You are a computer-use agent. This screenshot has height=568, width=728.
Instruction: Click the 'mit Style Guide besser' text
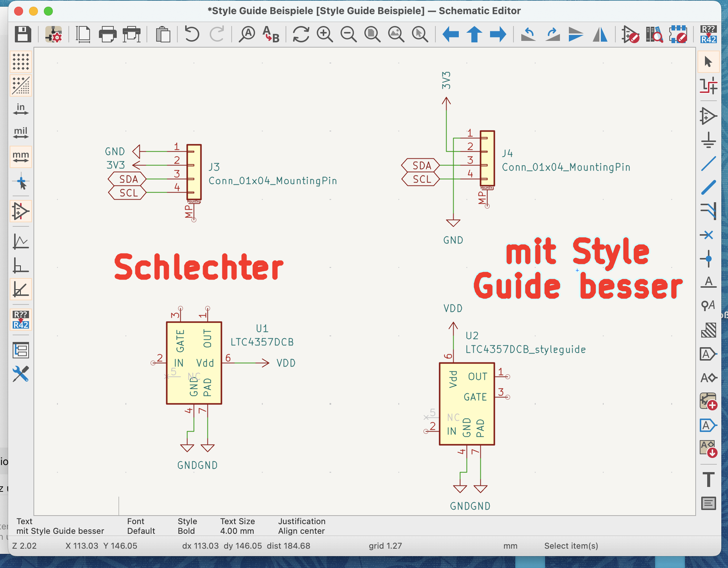pos(578,269)
